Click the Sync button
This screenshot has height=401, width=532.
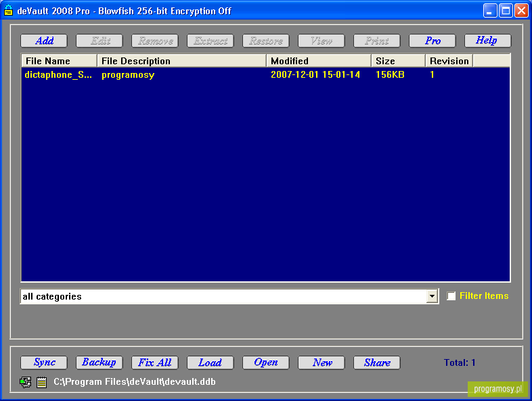pos(44,362)
